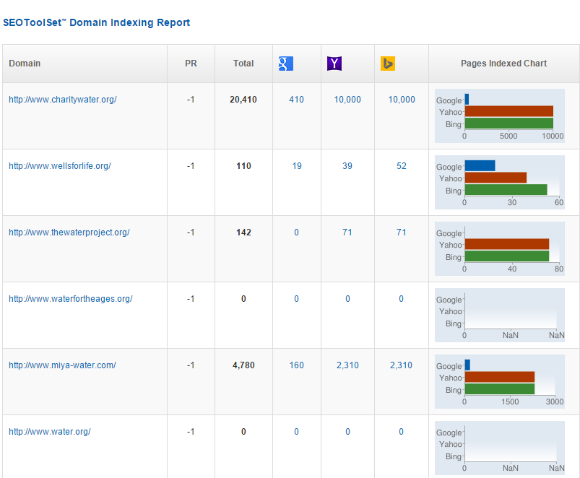This screenshot has height=478, width=580.
Task: Click Bing count 52 for wellsforlife
Action: (x=401, y=166)
